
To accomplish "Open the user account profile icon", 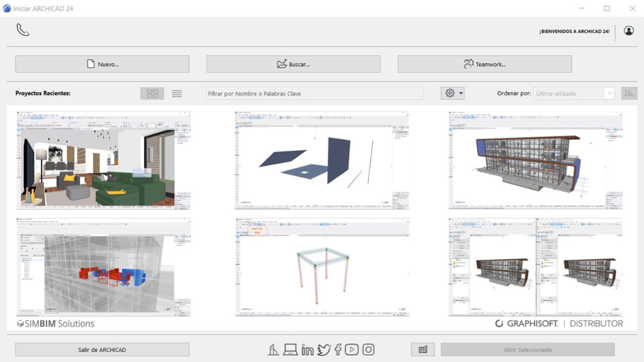I will point(628,31).
